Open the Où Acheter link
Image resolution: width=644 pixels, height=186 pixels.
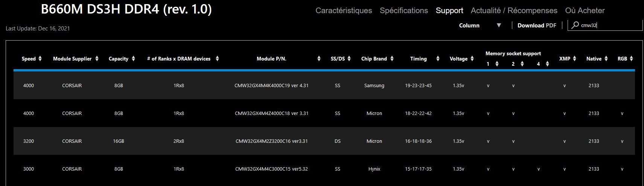point(585,11)
